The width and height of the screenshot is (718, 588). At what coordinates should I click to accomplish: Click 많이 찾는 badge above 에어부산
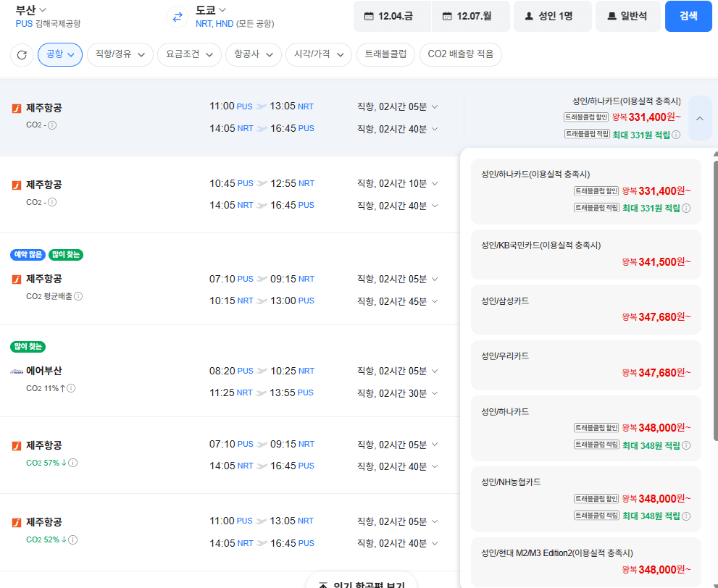tap(28, 347)
